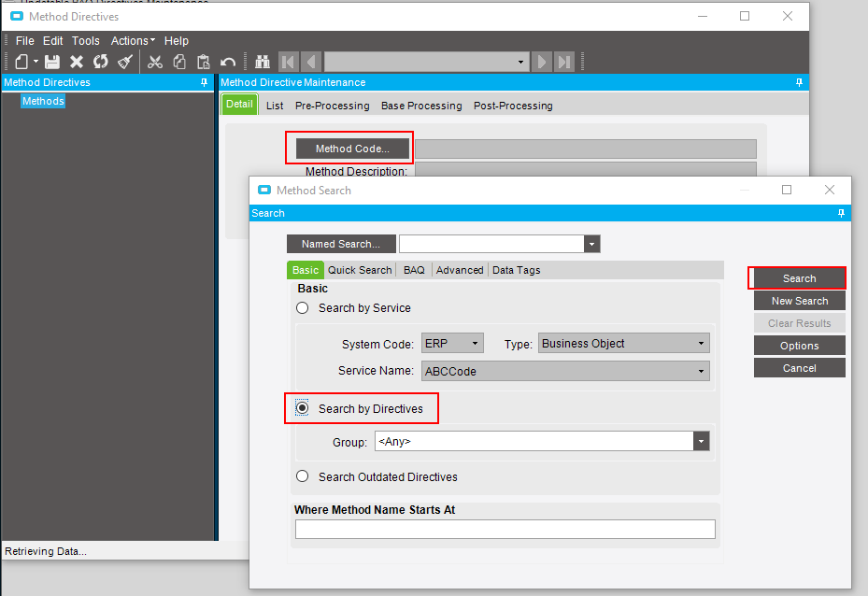Switch to the Post-Processing tab
The height and width of the screenshot is (596, 868).
(513, 106)
